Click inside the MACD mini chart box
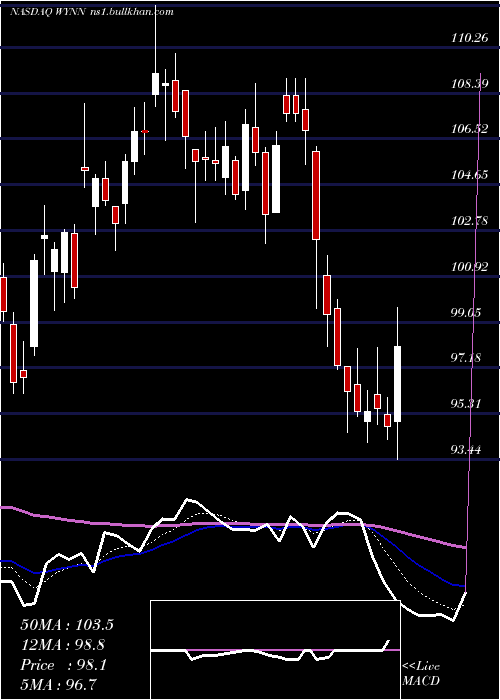The height and width of the screenshot is (700, 500). point(275,650)
